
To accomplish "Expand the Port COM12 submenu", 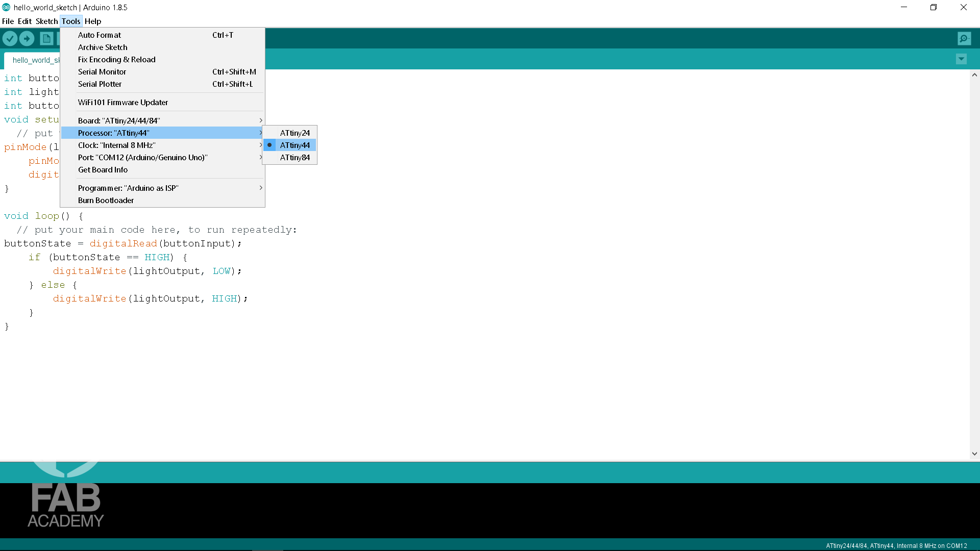I will [x=162, y=157].
